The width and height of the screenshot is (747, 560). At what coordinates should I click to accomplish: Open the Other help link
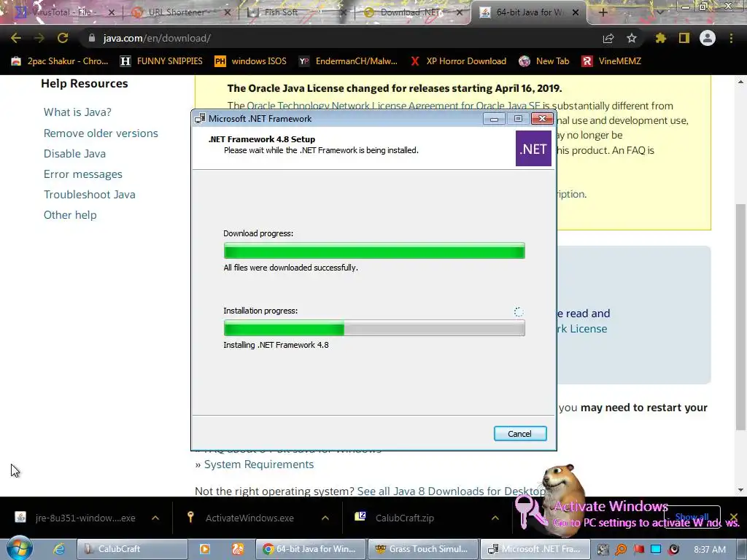click(x=70, y=215)
